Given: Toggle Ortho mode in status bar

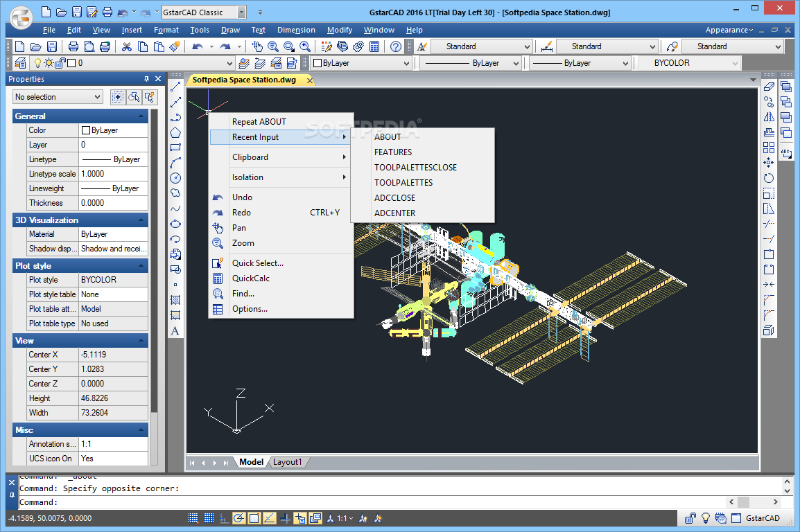Looking at the screenshot, I should pyautogui.click(x=224, y=518).
